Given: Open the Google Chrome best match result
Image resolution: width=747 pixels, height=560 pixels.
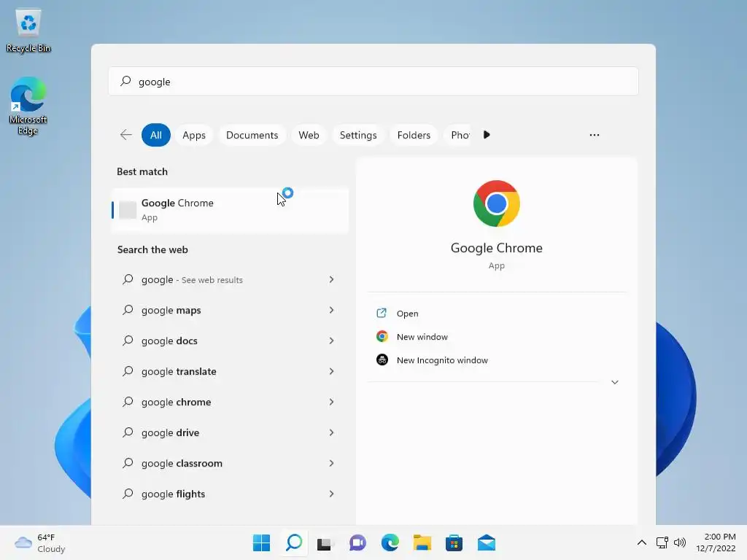Looking at the screenshot, I should pyautogui.click(x=230, y=210).
